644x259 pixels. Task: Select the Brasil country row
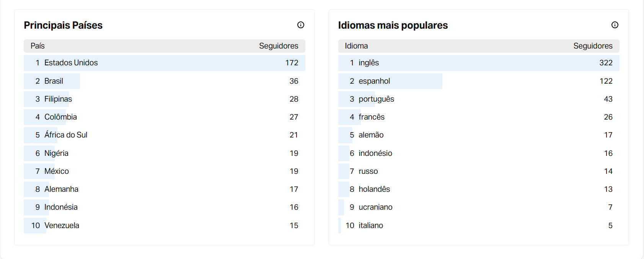coord(165,81)
